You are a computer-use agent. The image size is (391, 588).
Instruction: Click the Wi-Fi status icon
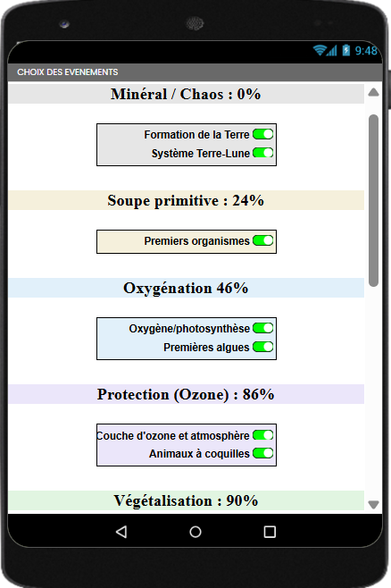point(320,50)
